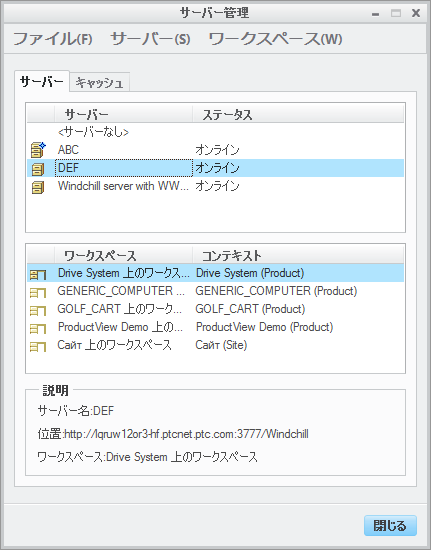Click the Drive System workspace icon
This screenshot has width=431, height=550.
pos(38,274)
